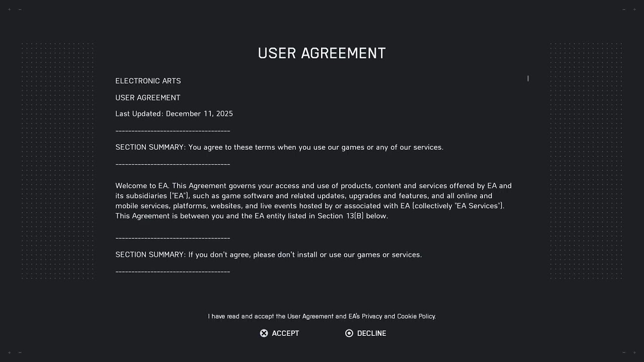The height and width of the screenshot is (362, 644).
Task: Click the plus marker in bottom-left corner
Action: point(10,352)
